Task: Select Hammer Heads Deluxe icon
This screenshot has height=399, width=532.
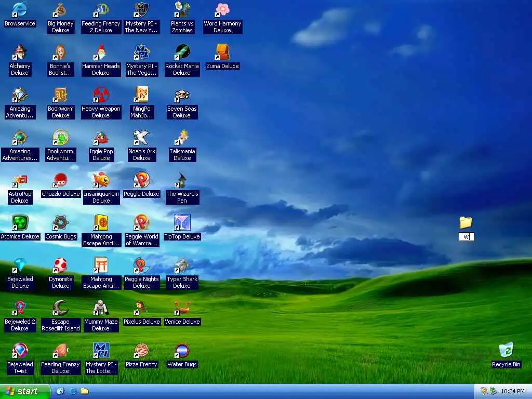Action: tap(101, 52)
